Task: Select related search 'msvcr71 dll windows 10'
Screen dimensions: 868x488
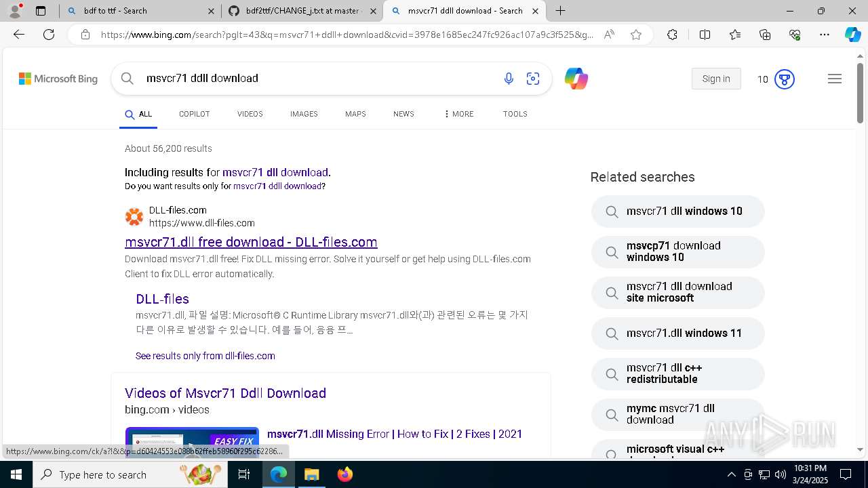Action: pos(678,211)
